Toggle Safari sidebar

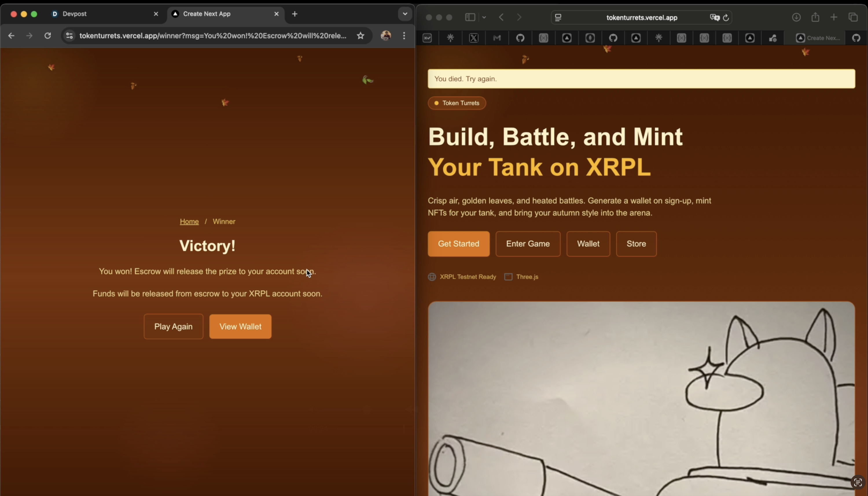point(470,17)
